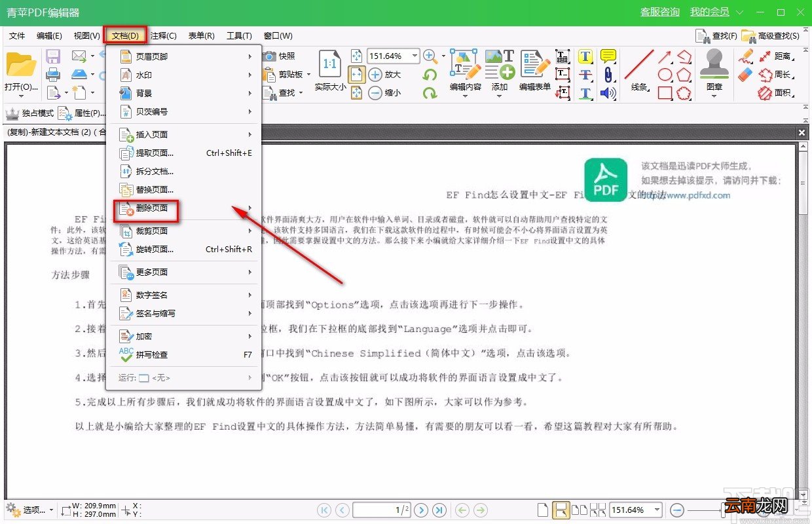
Task: Select the paperclip attachment tool
Action: click(608, 75)
